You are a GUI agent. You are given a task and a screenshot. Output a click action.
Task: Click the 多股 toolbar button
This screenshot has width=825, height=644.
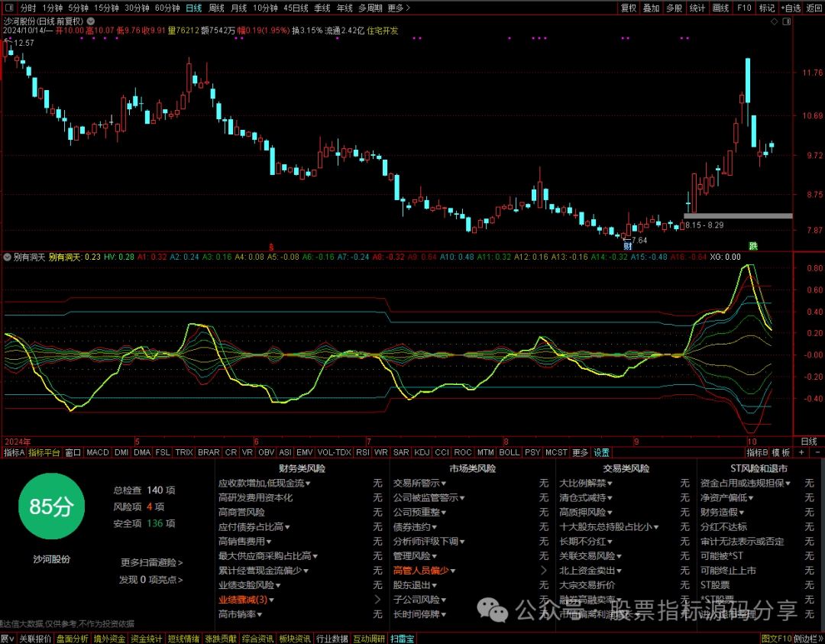tap(674, 8)
